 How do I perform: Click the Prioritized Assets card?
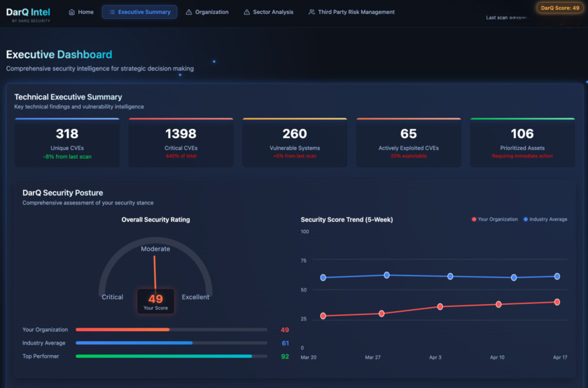coord(522,143)
